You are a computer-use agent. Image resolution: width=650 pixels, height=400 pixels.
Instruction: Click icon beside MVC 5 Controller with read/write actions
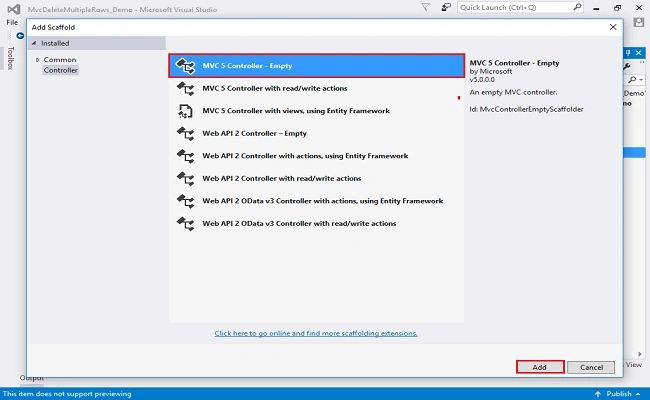coord(185,88)
